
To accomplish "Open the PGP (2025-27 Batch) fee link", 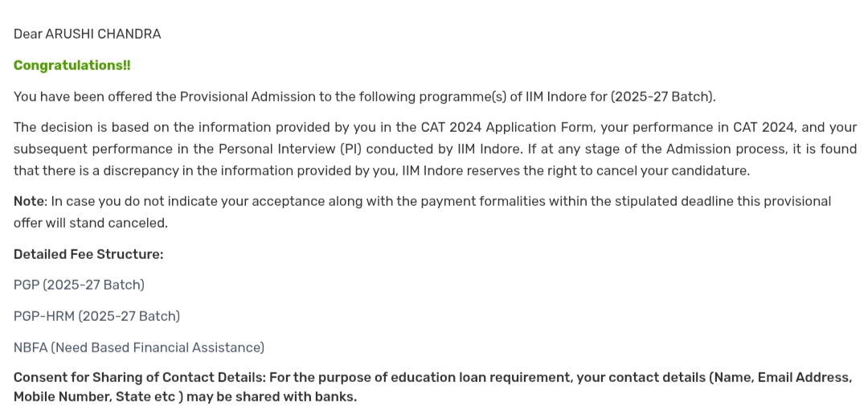I will click(x=79, y=285).
